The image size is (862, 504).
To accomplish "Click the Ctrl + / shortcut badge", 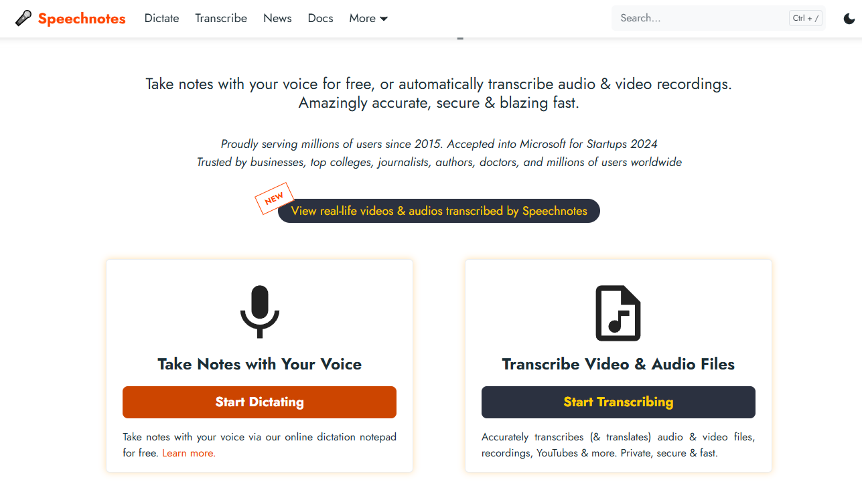I will coord(806,18).
